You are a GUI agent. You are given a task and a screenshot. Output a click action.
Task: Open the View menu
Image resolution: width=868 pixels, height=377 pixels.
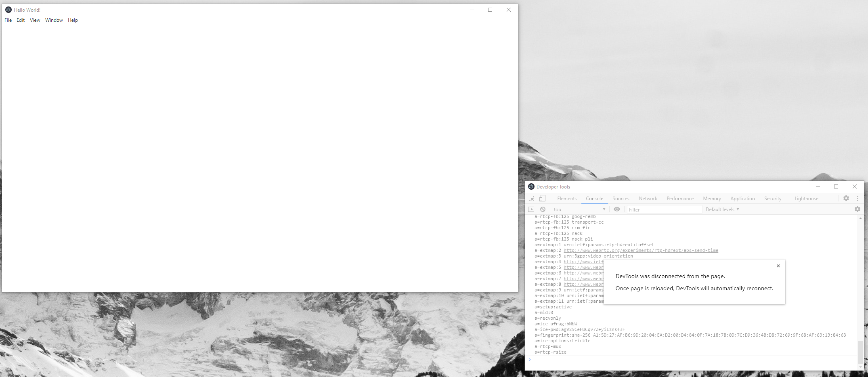click(35, 20)
